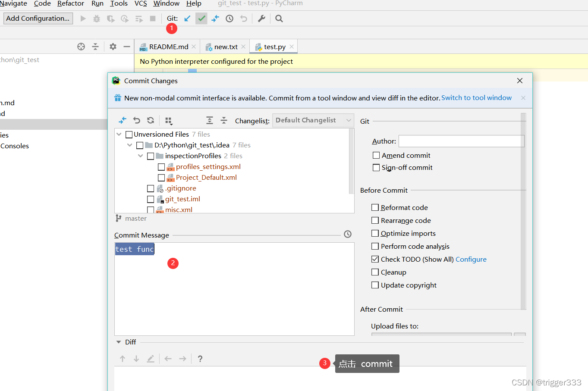Click Rollback icon in commit dialog toolbar
This screenshot has width=588, height=391.
tap(137, 120)
